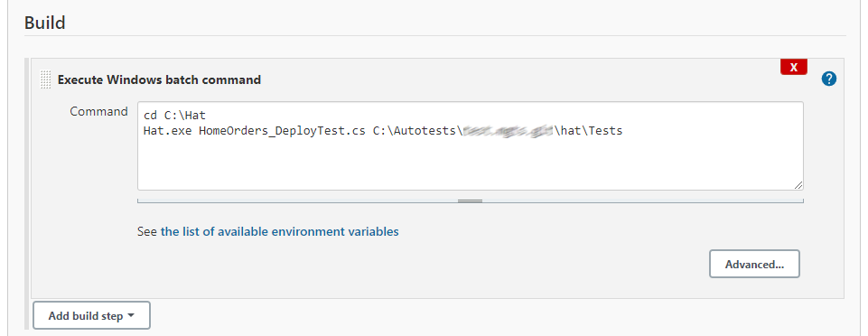This screenshot has width=868, height=336.
Task: Open the list of available environment variables
Action: coord(280,231)
